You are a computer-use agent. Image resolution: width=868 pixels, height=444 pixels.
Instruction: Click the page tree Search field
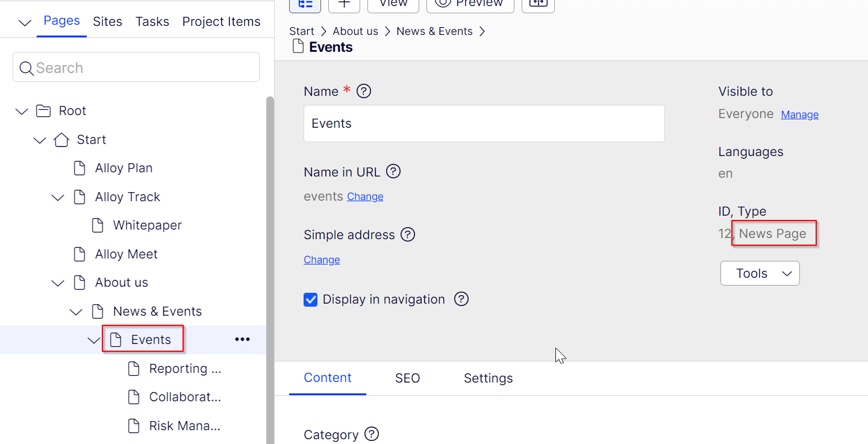pos(136,67)
